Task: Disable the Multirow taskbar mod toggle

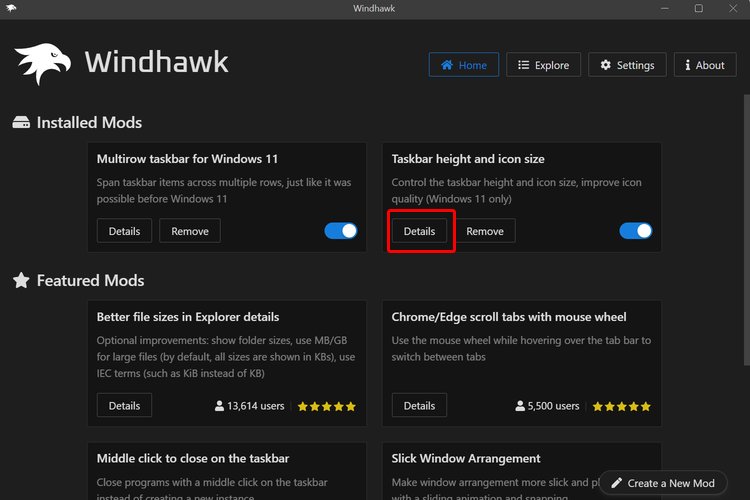Action: coord(341,231)
